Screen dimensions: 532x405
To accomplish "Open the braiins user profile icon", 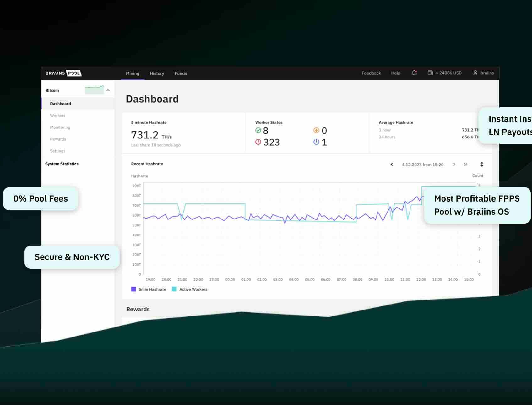I will [x=475, y=73].
